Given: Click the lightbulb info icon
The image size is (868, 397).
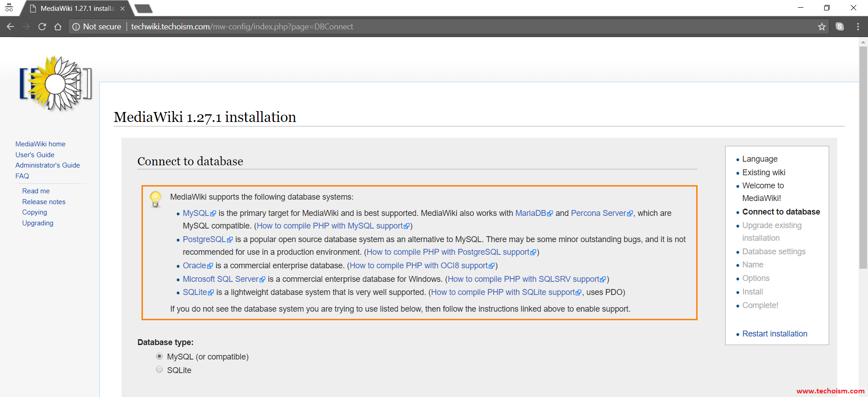Looking at the screenshot, I should click(x=156, y=199).
